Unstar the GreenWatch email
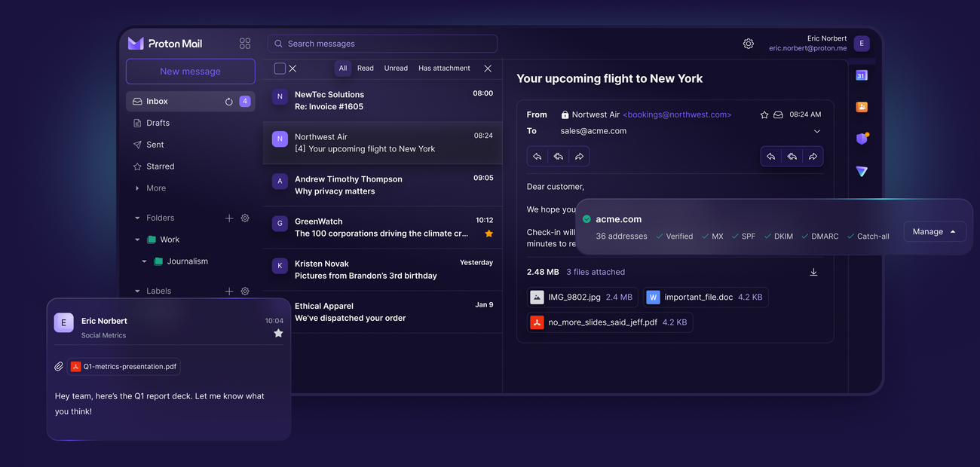This screenshot has width=980, height=467. point(488,234)
